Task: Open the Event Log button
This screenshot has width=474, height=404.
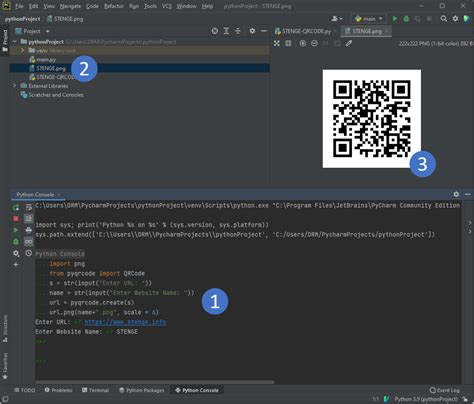Action: [x=445, y=390]
